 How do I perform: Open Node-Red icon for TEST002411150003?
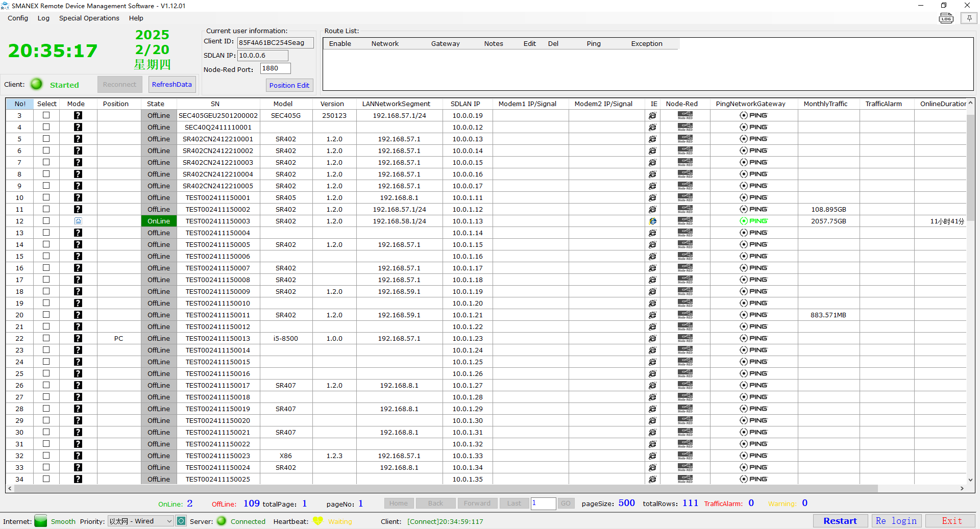(x=685, y=221)
